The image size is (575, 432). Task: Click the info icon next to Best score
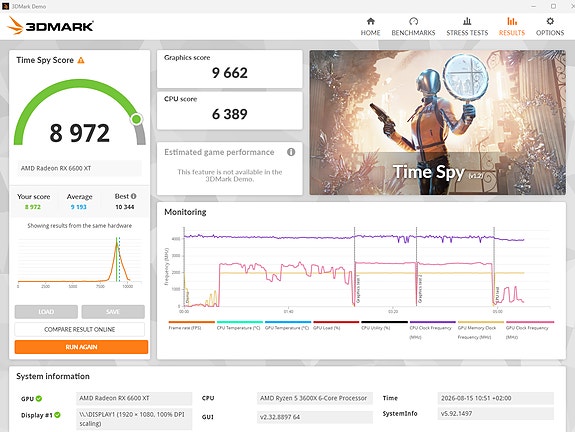click(133, 196)
